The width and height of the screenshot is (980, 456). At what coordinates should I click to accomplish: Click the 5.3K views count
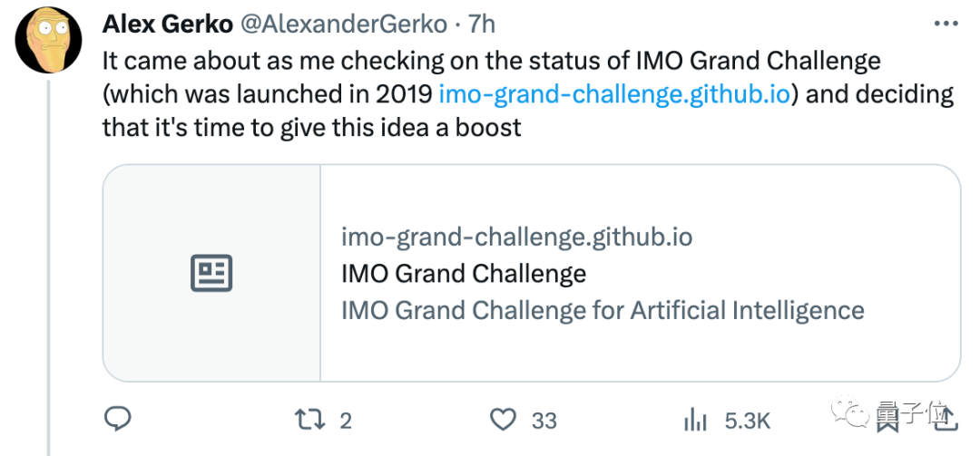[x=748, y=421]
